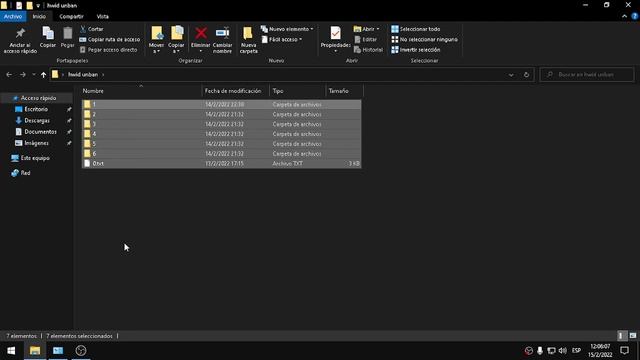Image resolution: width=640 pixels, height=360 pixels.
Task: Click the volume tray icon
Action: 563,351
